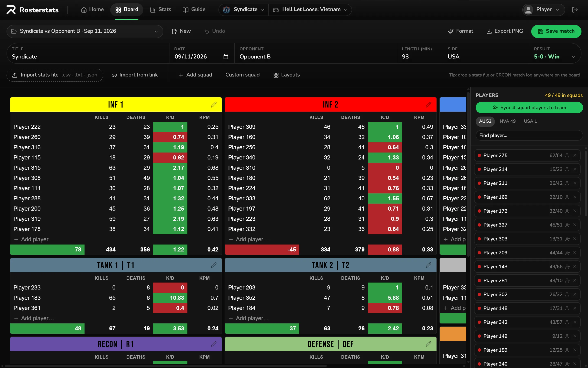Assign Player 214 via add-user icon
Screen dimensions: 588x368
567,169
